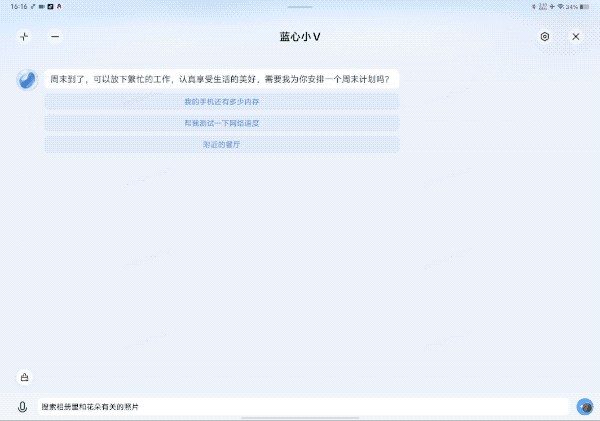Image resolution: width=600 pixels, height=421 pixels.
Task: Tap the blue assistant avatar beside the greeting
Action: click(x=27, y=80)
